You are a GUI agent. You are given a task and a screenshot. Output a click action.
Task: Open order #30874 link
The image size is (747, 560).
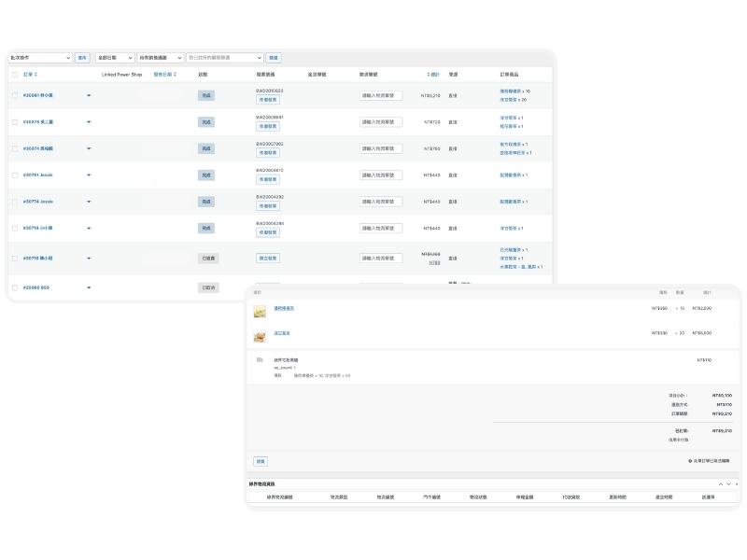pos(37,148)
